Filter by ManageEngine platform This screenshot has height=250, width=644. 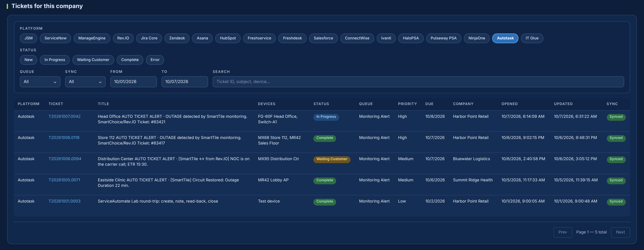pos(92,38)
